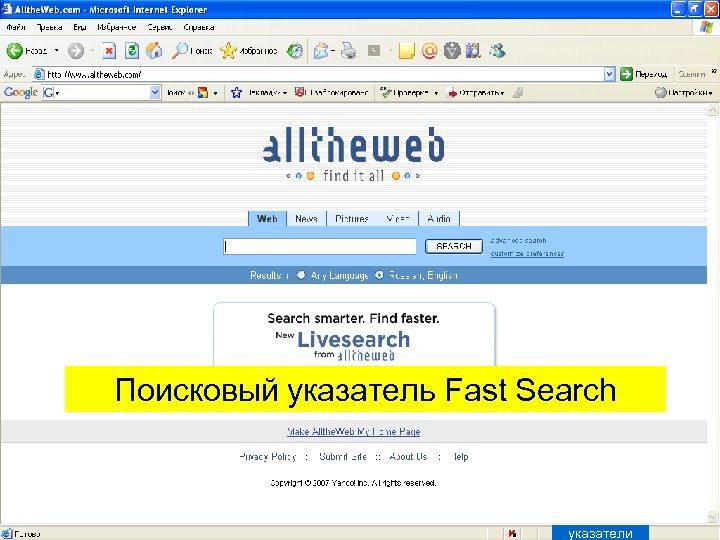The image size is (720, 540).
Task: Open the Mail button dropdown arrow
Action: point(332,51)
